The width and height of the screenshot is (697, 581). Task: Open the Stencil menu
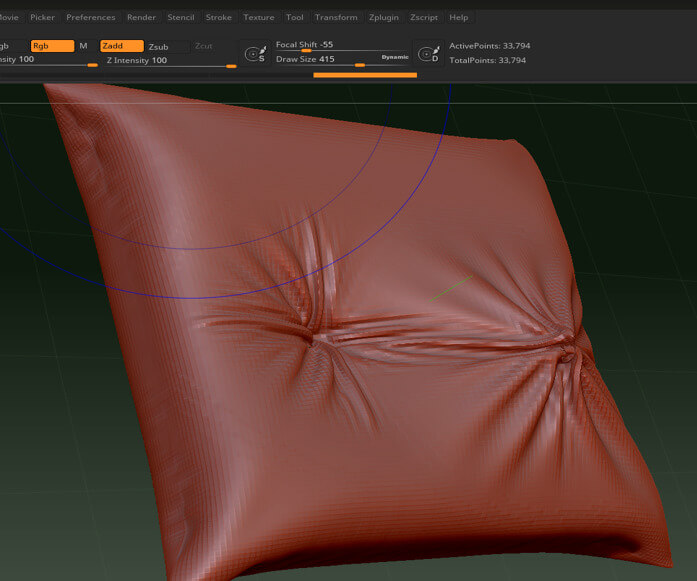(x=181, y=18)
